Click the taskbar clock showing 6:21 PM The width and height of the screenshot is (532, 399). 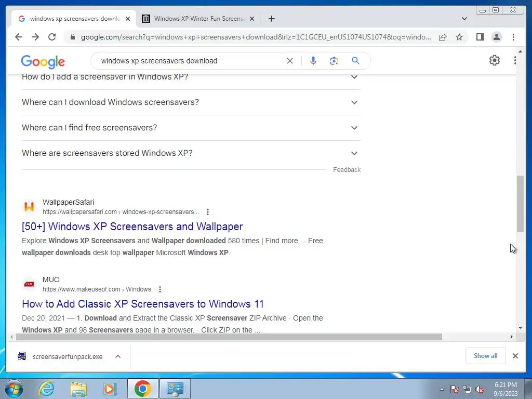(506, 389)
